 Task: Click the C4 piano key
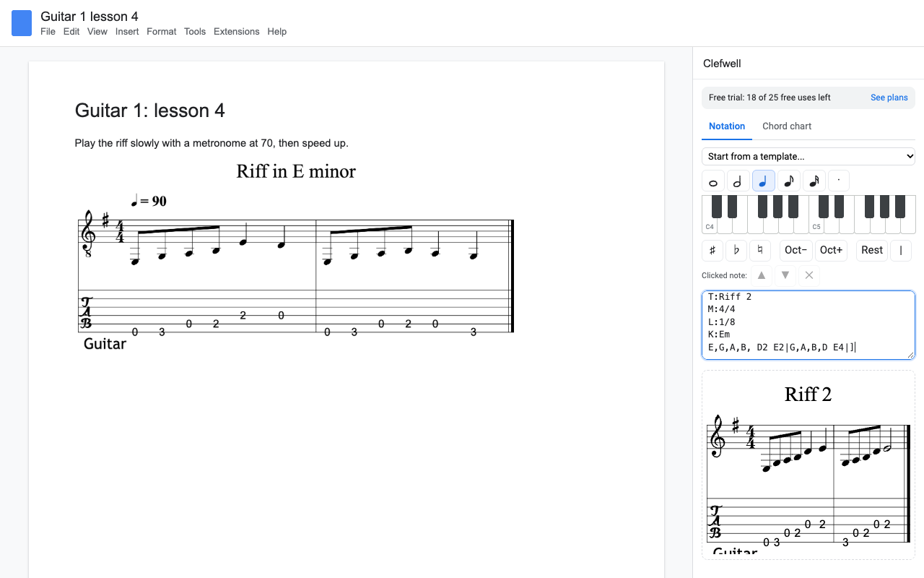[x=710, y=226]
